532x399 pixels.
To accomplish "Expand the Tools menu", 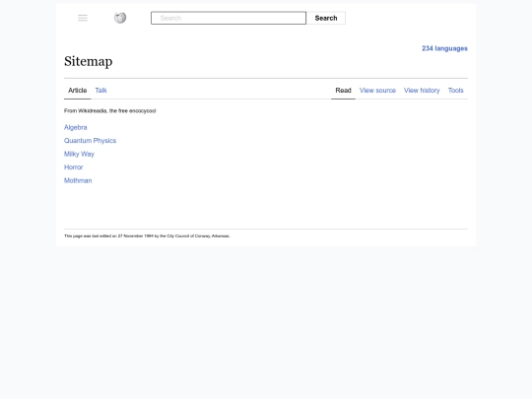I will [456, 91].
